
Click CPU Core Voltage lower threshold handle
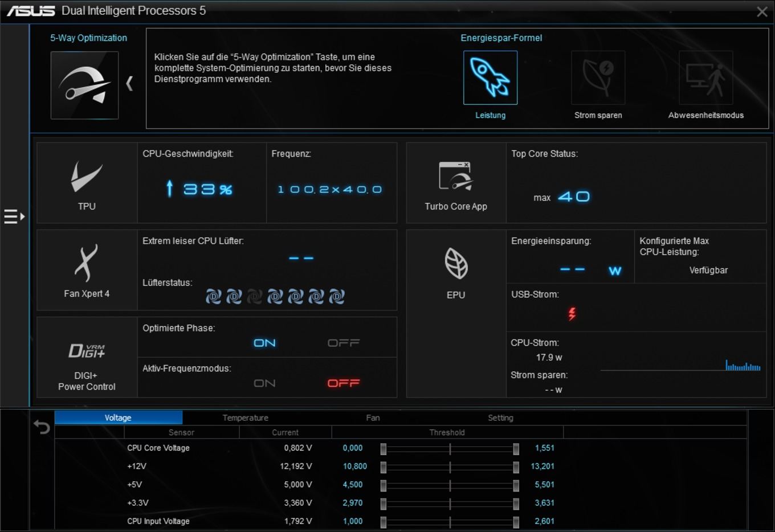pos(384,449)
